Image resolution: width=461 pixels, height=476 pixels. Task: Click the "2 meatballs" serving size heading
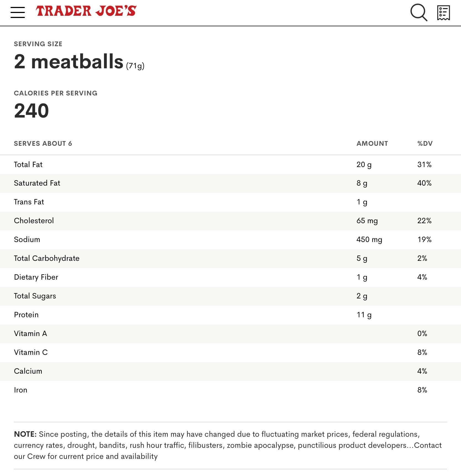(x=69, y=61)
